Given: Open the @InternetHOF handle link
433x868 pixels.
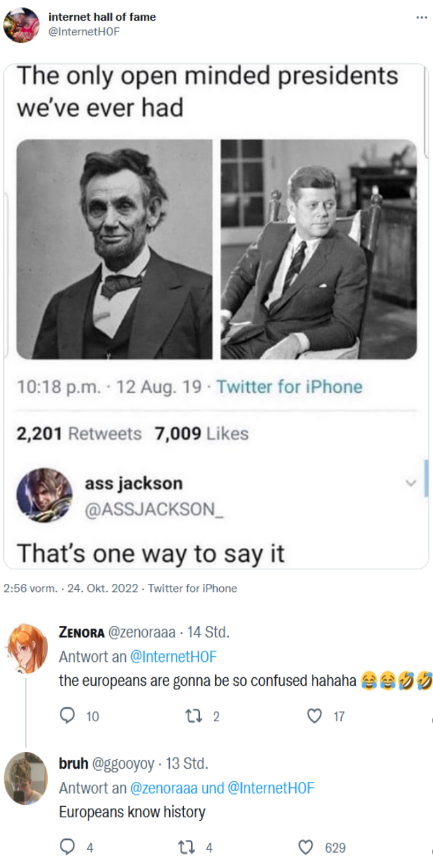Looking at the screenshot, I should click(85, 31).
